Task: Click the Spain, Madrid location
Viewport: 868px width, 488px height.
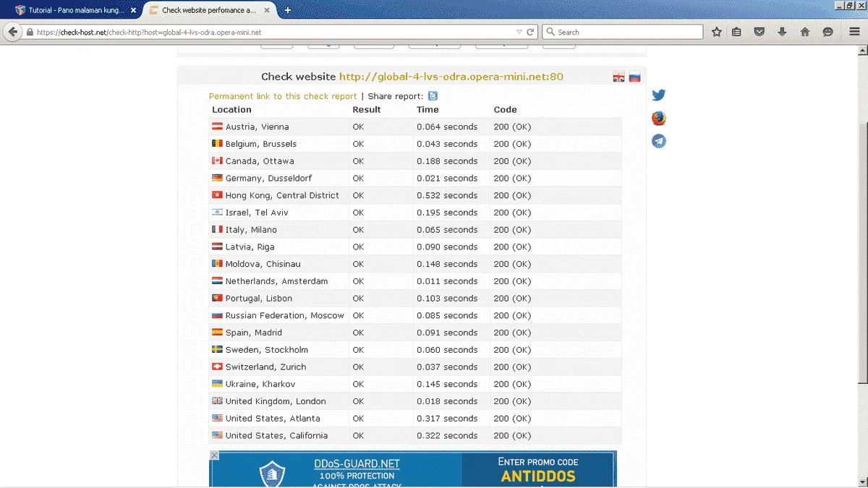Action: (253, 333)
